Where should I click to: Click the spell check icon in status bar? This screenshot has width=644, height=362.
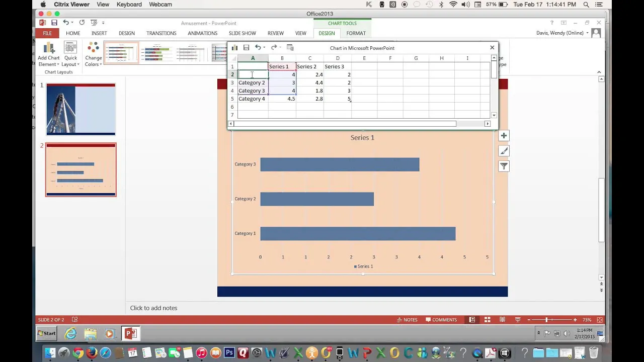tap(74, 320)
